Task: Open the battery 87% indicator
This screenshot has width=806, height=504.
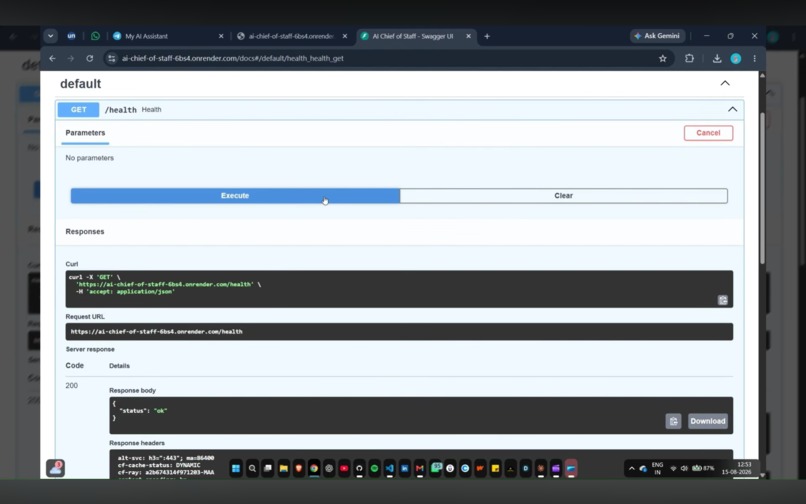Action: 703,469
